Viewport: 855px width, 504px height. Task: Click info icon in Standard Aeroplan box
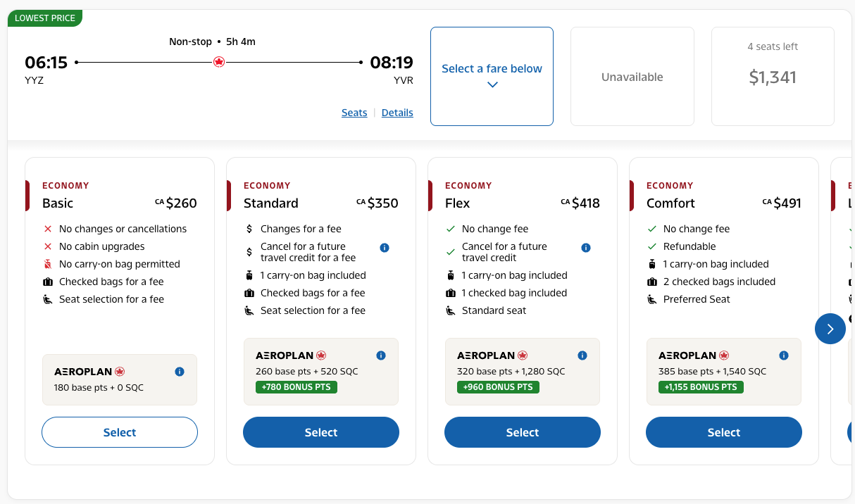coord(381,355)
